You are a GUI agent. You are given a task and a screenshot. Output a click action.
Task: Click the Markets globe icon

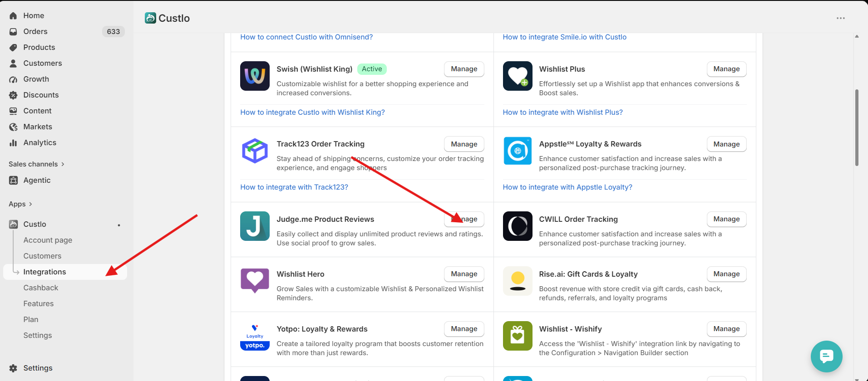click(x=13, y=127)
